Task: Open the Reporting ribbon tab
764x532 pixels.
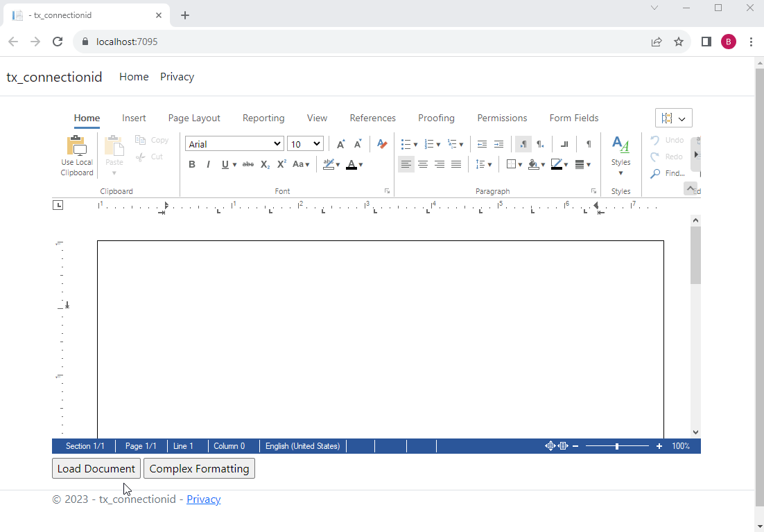Action: coord(263,118)
